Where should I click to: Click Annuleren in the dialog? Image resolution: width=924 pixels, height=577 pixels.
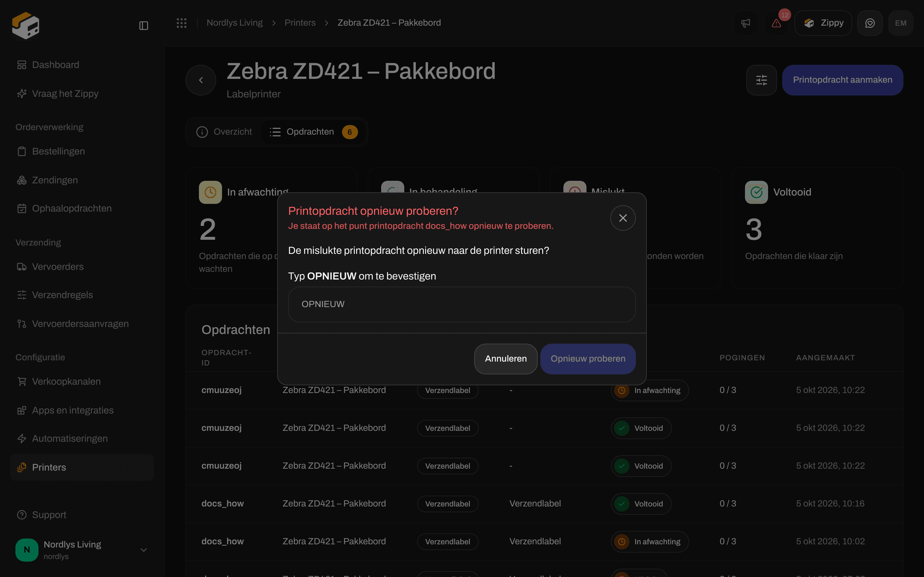pyautogui.click(x=506, y=359)
